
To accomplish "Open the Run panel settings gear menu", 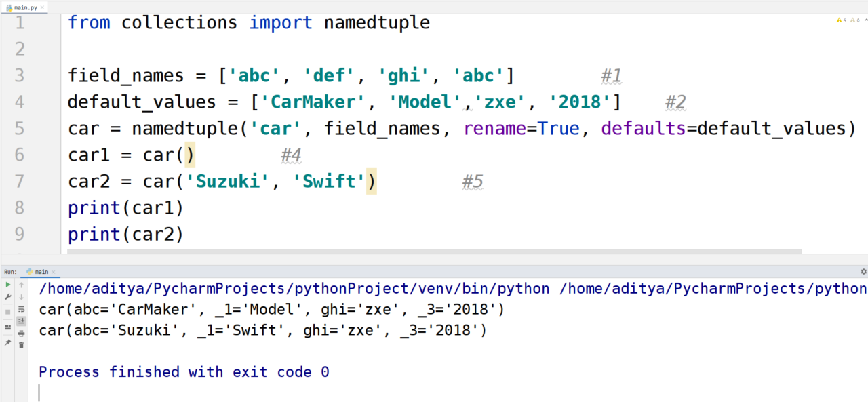I will point(863,270).
